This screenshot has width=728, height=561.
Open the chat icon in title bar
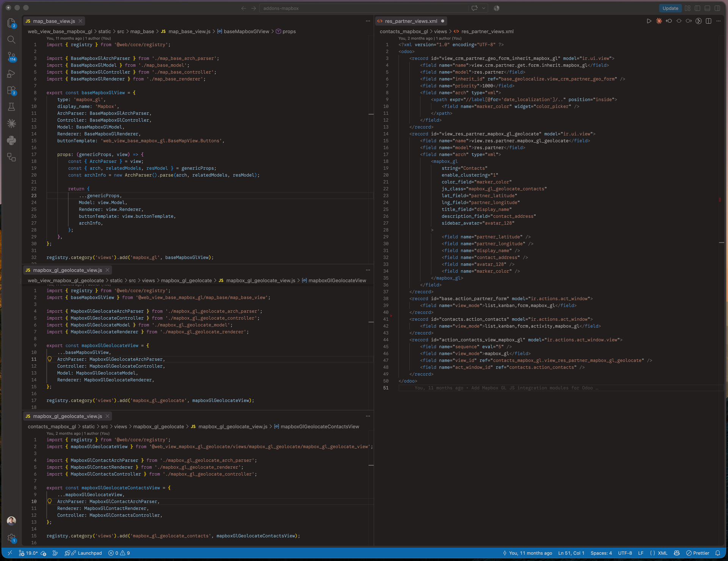[x=474, y=8]
